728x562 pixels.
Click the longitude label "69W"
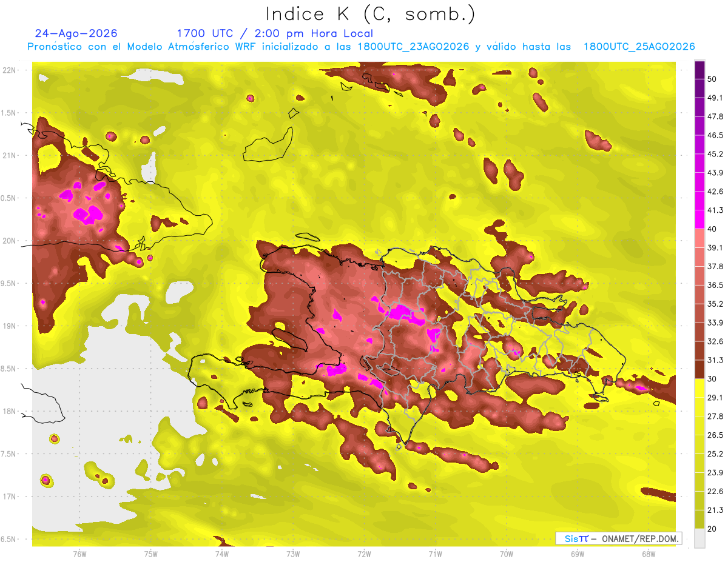pos(578,554)
